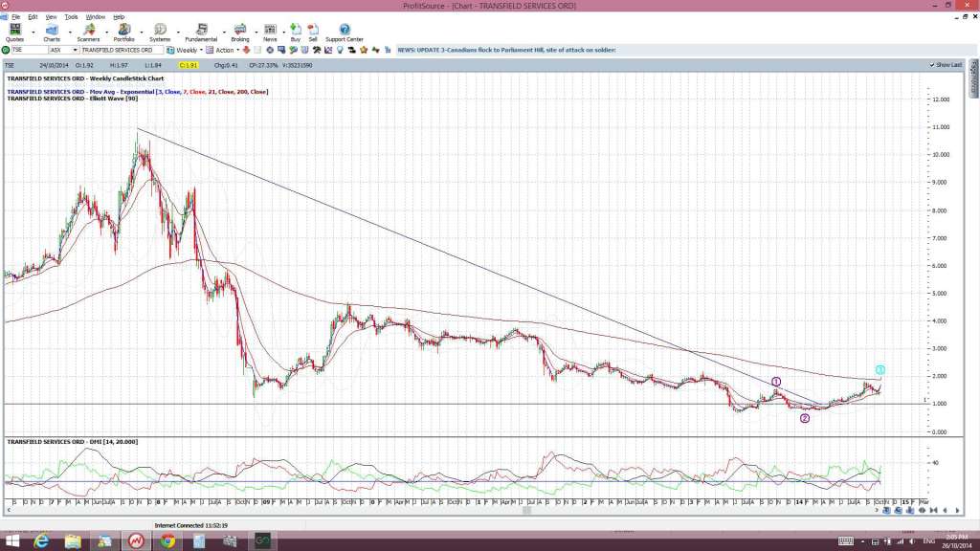Click the TRANSFIELD SERVICES ORD name field
The image size is (980, 551).
[122, 50]
